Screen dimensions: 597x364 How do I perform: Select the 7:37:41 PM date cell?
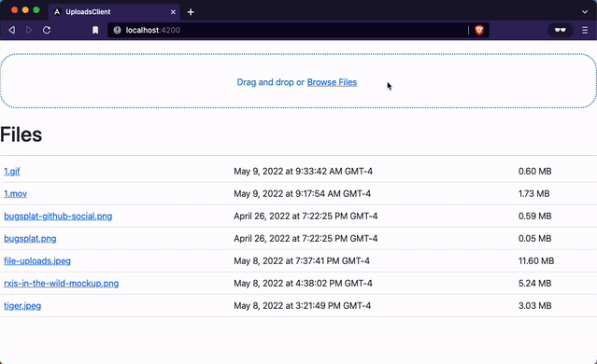coord(302,261)
